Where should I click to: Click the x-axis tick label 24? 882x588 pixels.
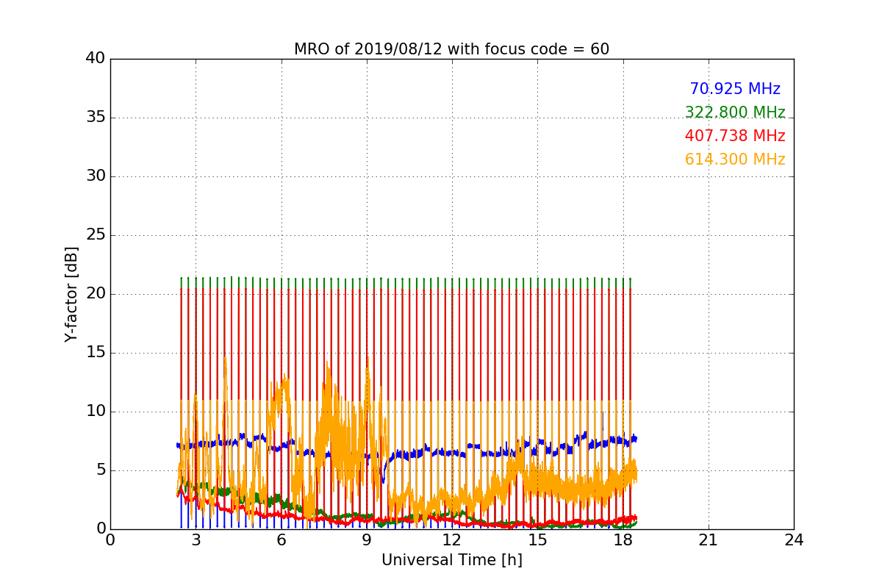pos(794,540)
